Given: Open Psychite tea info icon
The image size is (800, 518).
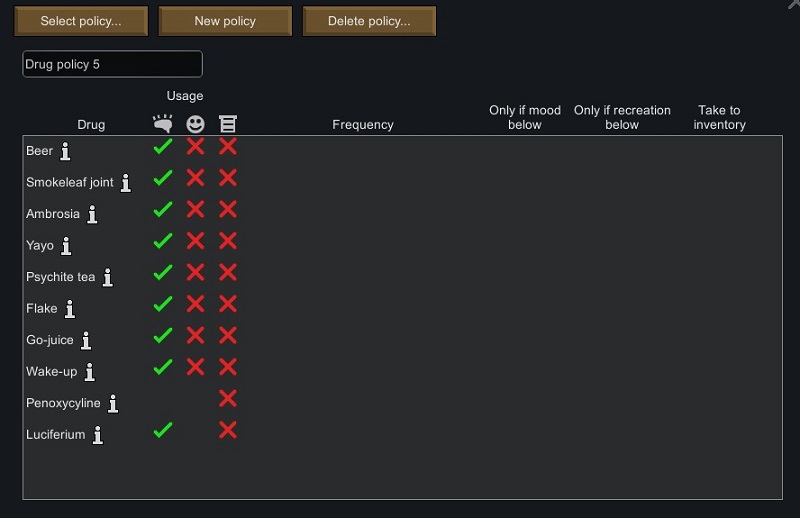Looking at the screenshot, I should (x=107, y=278).
